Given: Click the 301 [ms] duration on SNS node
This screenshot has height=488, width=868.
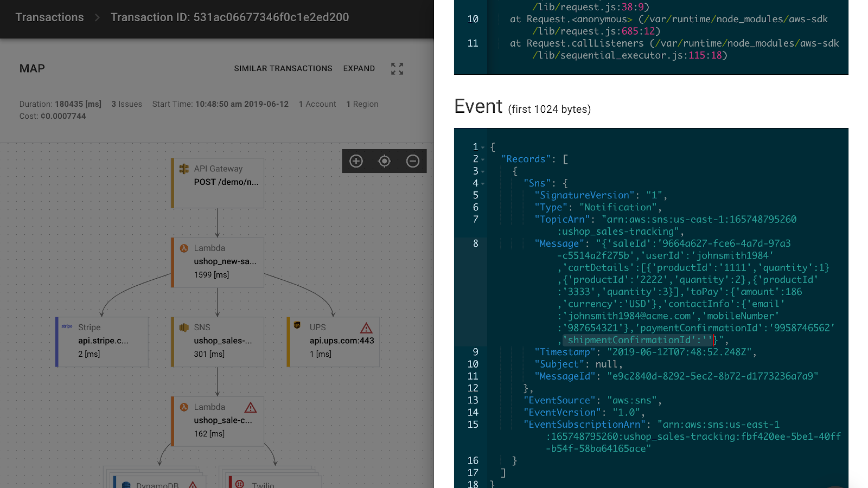Looking at the screenshot, I should [x=209, y=354].
